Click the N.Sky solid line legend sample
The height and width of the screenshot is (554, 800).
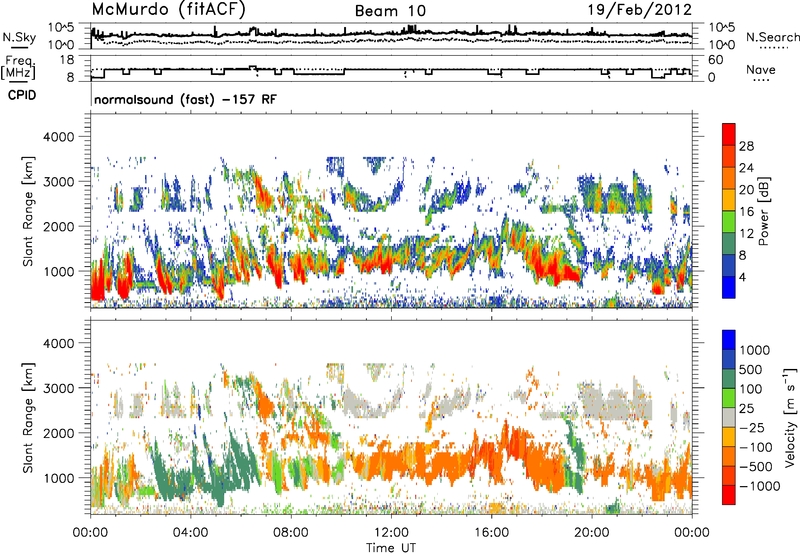(x=19, y=47)
